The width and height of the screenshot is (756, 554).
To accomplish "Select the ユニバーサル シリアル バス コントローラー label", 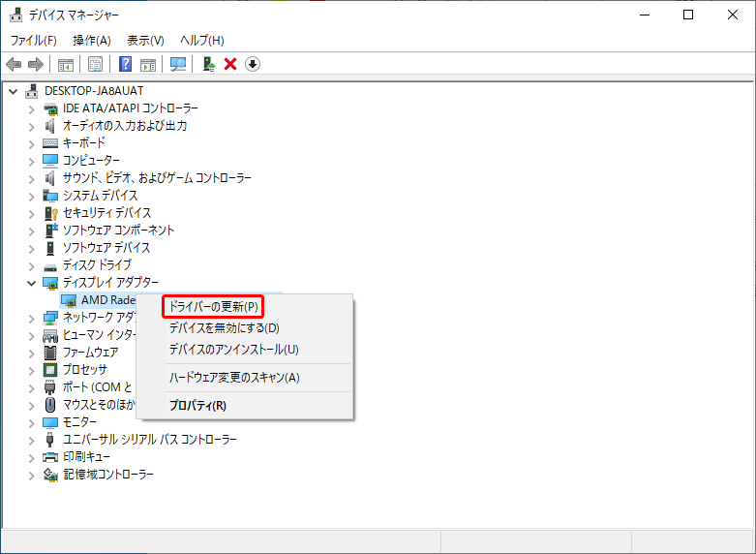I will [x=150, y=440].
